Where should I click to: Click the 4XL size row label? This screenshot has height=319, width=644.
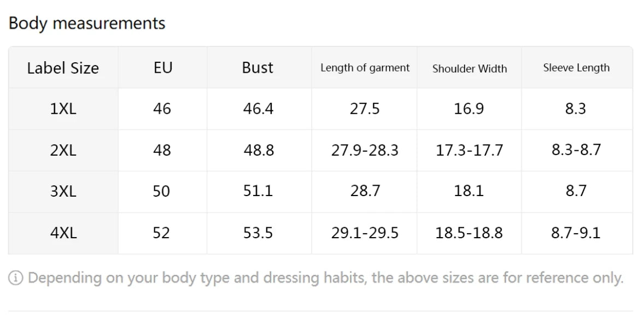click(x=63, y=233)
